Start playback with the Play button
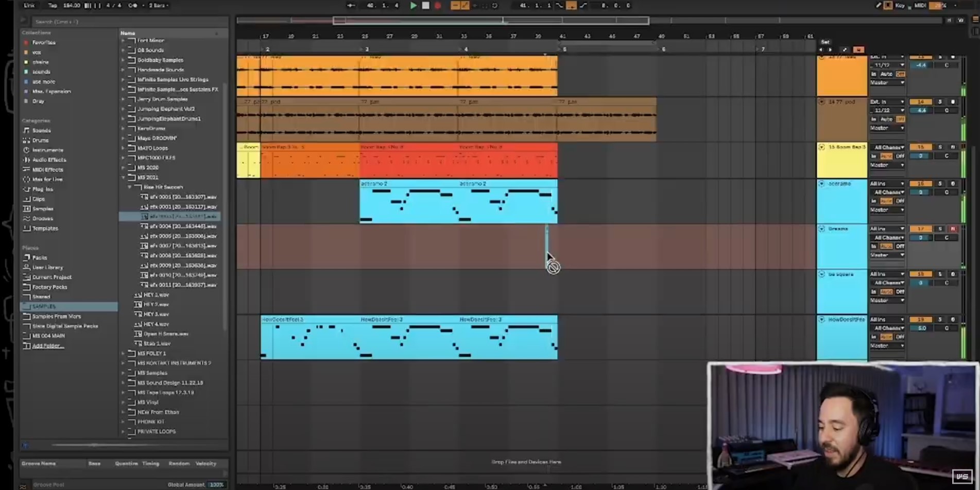This screenshot has width=980, height=490. tap(413, 6)
